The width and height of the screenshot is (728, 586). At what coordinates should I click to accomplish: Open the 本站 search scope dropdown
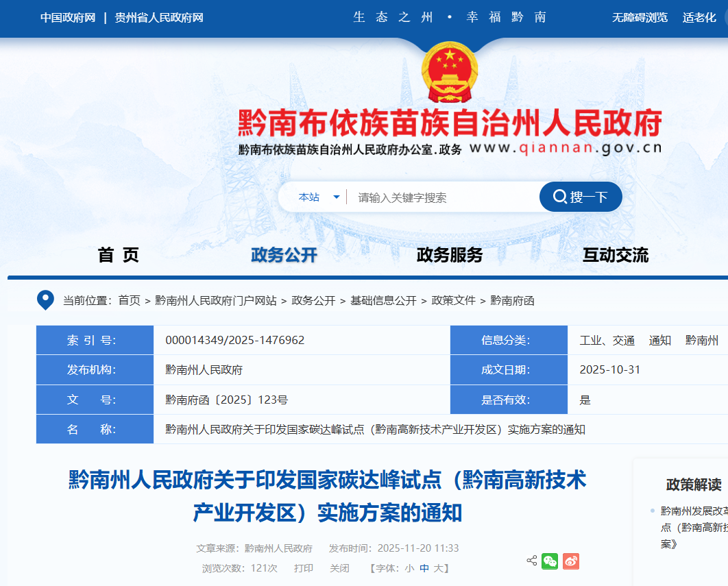coord(319,197)
